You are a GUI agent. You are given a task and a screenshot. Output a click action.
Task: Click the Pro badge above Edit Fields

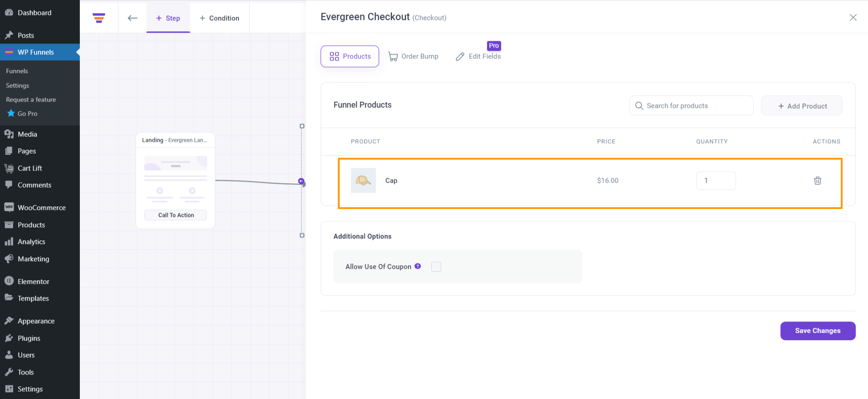[494, 46]
